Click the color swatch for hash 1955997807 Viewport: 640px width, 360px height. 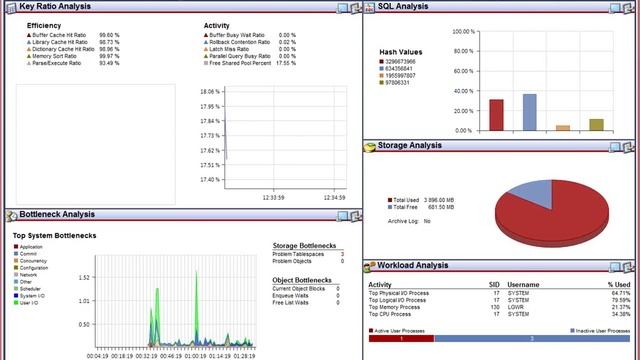coord(382,76)
